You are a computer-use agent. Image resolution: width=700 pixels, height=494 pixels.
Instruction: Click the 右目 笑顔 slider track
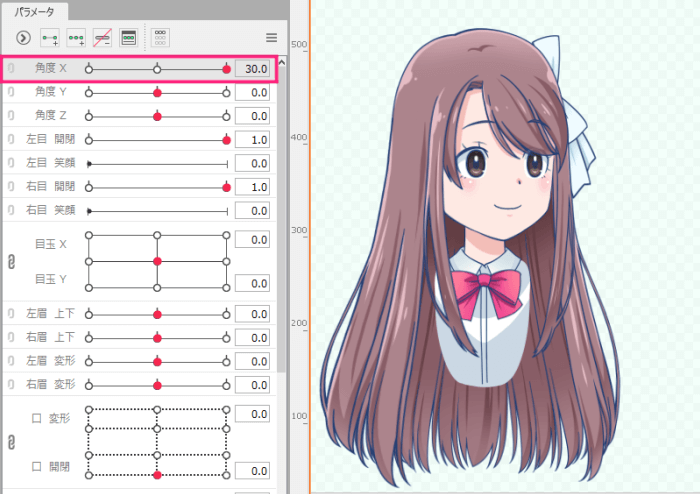158,212
